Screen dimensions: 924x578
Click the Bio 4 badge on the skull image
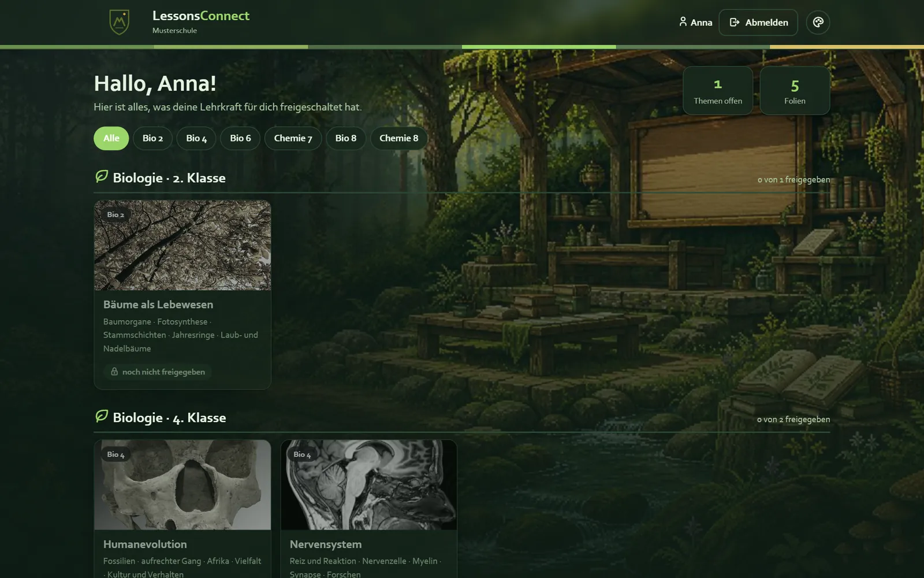tap(115, 454)
